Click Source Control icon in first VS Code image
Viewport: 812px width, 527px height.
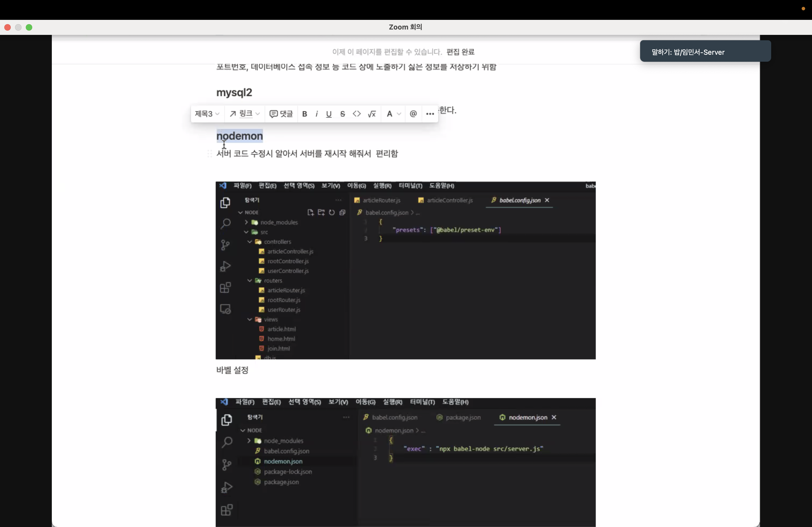(x=225, y=245)
